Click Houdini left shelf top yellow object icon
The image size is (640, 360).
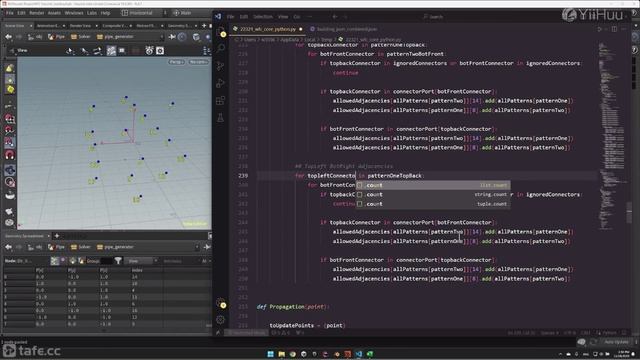click(10, 68)
